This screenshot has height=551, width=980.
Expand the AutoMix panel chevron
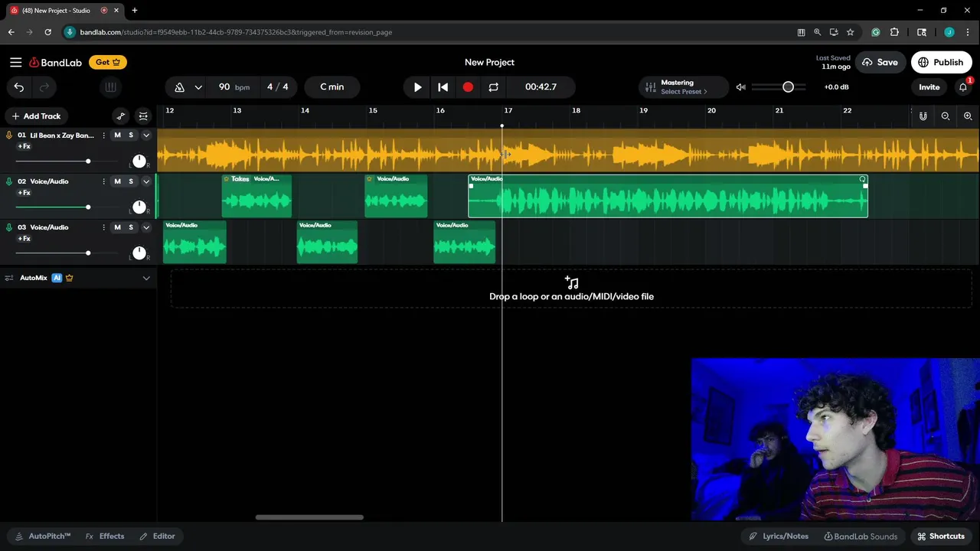pyautogui.click(x=146, y=278)
